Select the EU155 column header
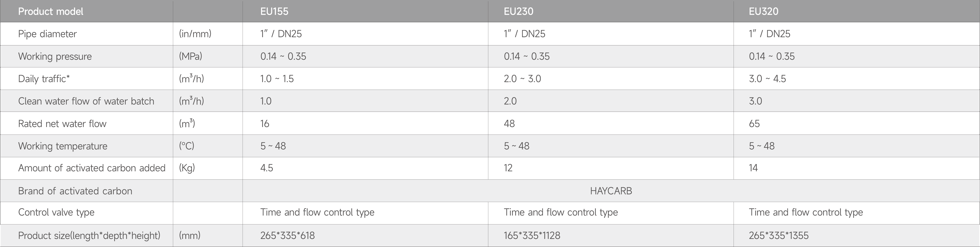 coord(274,11)
